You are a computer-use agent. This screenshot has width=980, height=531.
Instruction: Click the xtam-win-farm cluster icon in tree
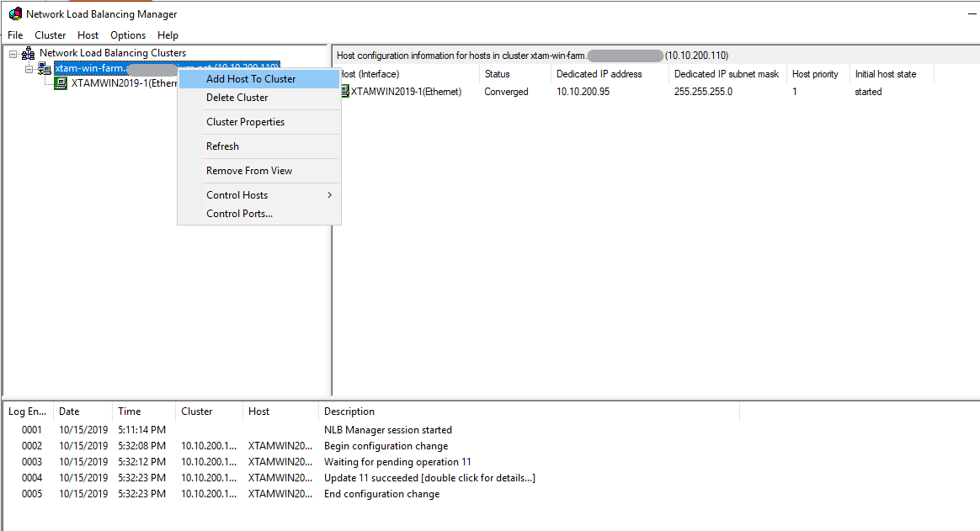coord(45,68)
